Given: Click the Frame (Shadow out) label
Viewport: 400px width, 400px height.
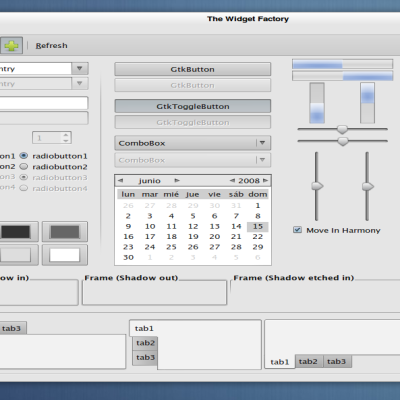Looking at the screenshot, I should click(131, 278).
